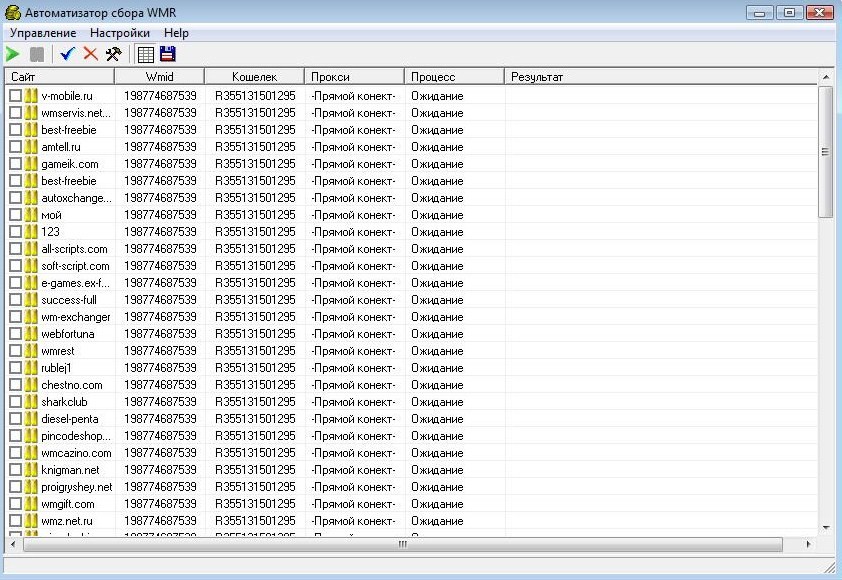This screenshot has height=580, width=842.
Task: Click the Результат column header
Action: coord(661,77)
